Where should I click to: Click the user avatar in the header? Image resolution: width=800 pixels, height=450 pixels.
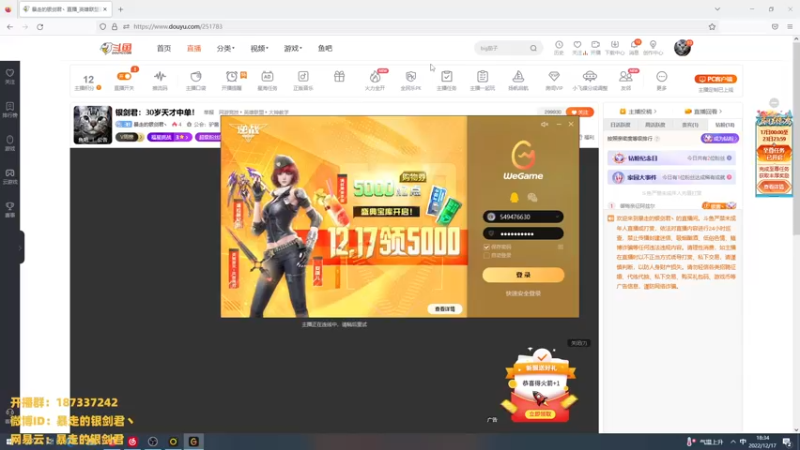click(682, 48)
